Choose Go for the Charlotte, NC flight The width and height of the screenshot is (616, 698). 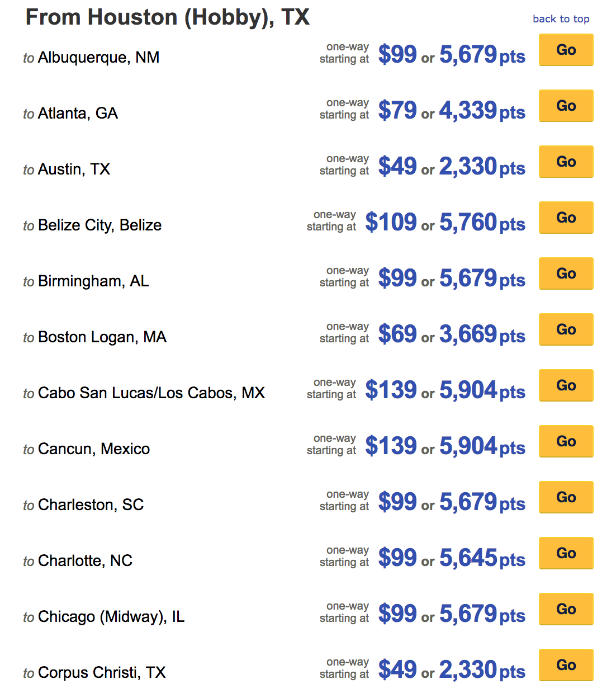[566, 553]
